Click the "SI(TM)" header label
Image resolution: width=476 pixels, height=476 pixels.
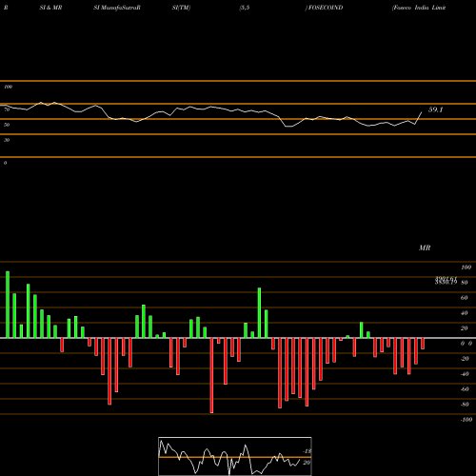(181, 8)
